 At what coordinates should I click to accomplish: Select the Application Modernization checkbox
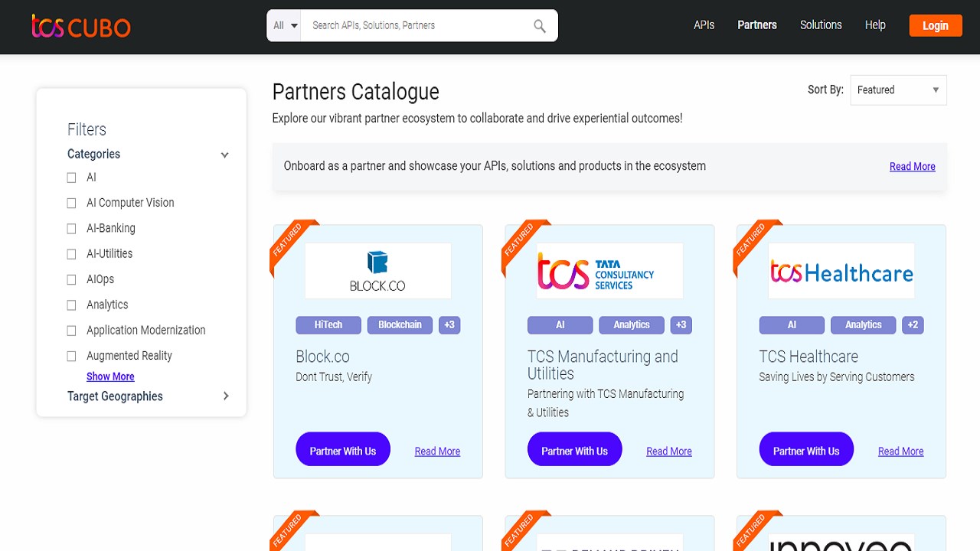[71, 331]
